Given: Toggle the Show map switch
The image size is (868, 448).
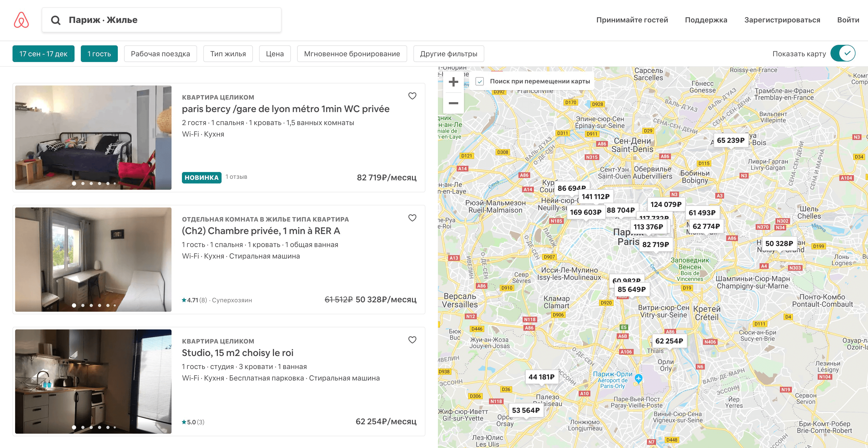Looking at the screenshot, I should 842,54.
